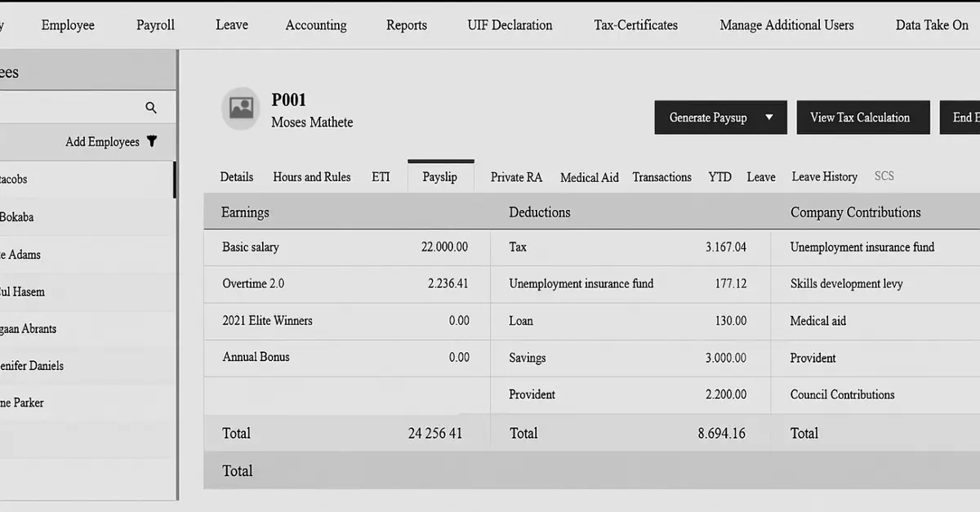Open the Hours and Rules tab
This screenshot has width=980, height=512.
click(x=311, y=176)
